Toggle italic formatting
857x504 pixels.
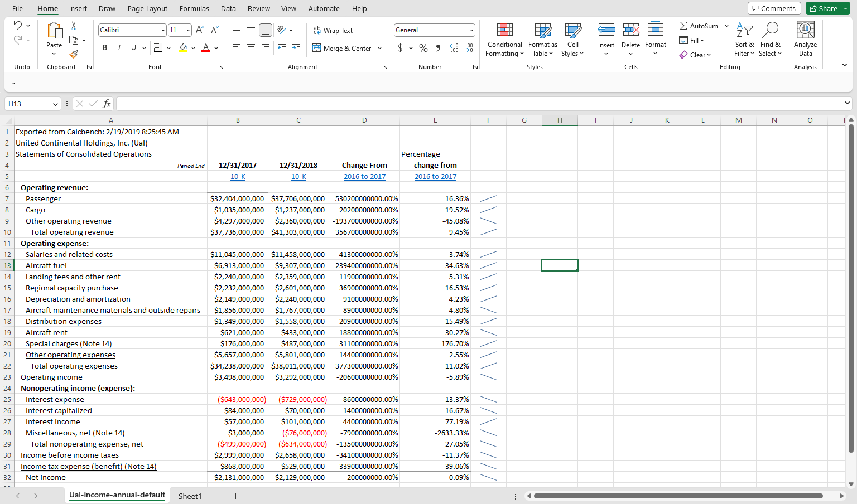[x=119, y=47]
